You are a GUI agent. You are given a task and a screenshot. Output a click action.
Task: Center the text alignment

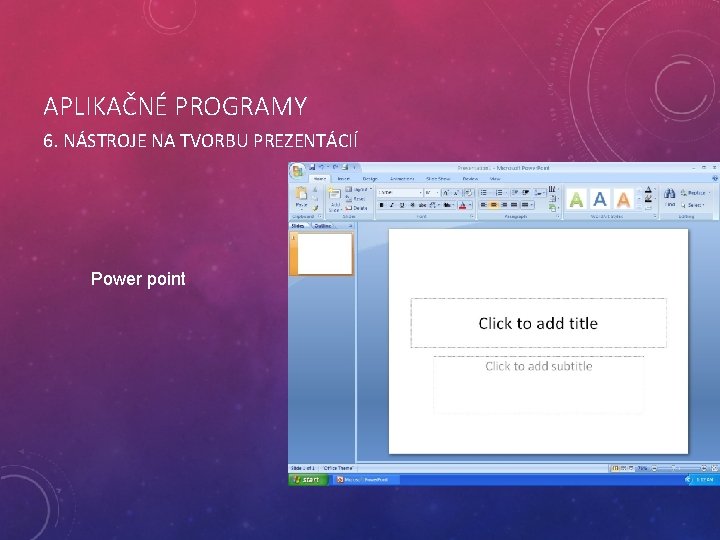pyautogui.click(x=494, y=205)
